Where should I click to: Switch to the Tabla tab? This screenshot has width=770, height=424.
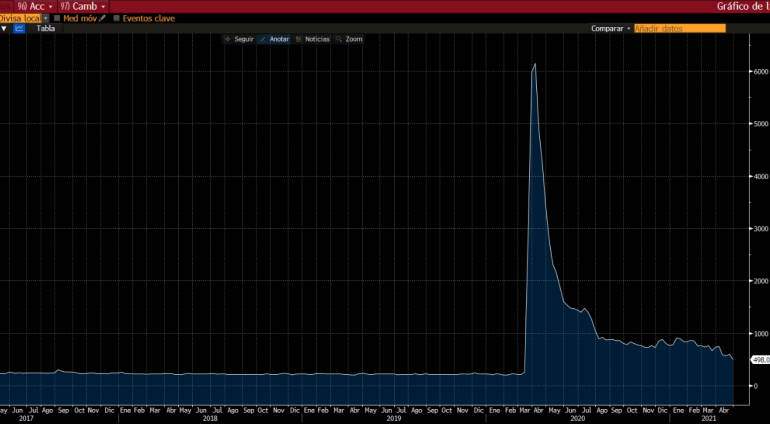pyautogui.click(x=46, y=28)
